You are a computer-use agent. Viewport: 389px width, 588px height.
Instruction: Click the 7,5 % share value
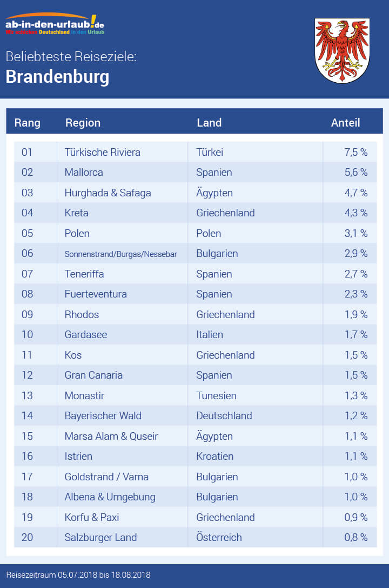point(356,152)
